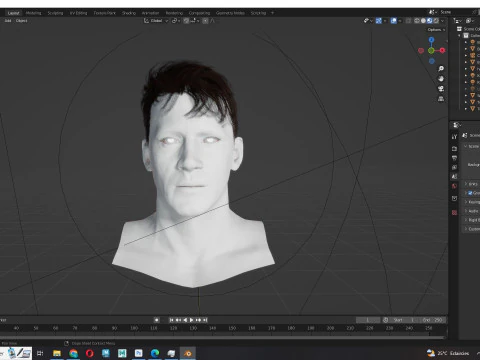Open object type visibility dropdown

click(367, 21)
